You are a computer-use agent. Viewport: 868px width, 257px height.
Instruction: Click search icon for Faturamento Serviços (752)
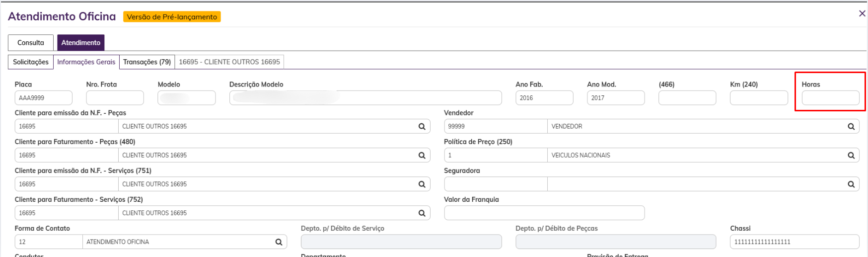[422, 213]
